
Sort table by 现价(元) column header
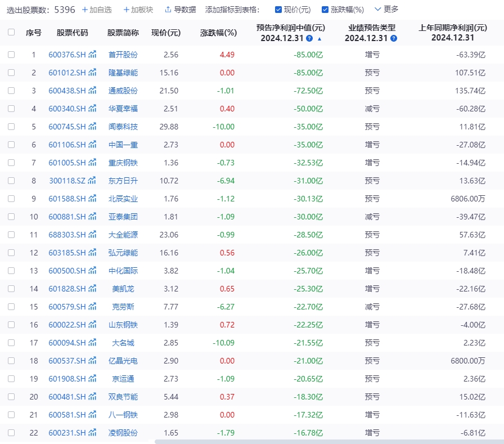pyautogui.click(x=166, y=33)
